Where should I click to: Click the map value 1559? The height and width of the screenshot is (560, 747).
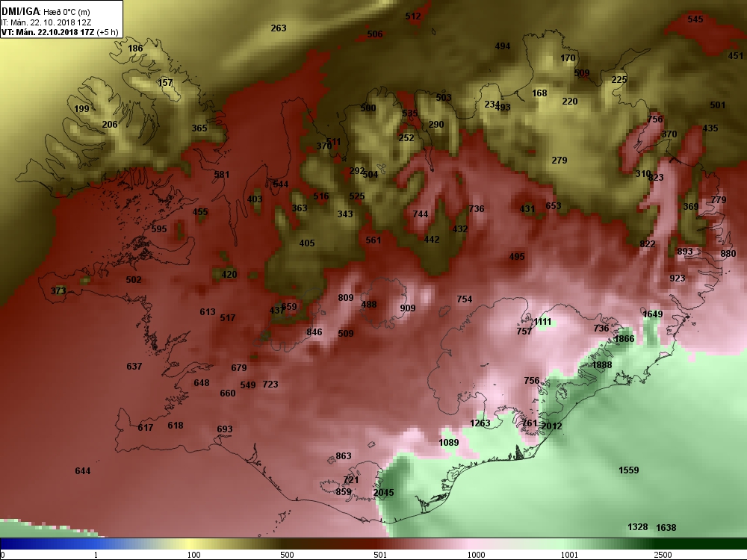click(628, 470)
